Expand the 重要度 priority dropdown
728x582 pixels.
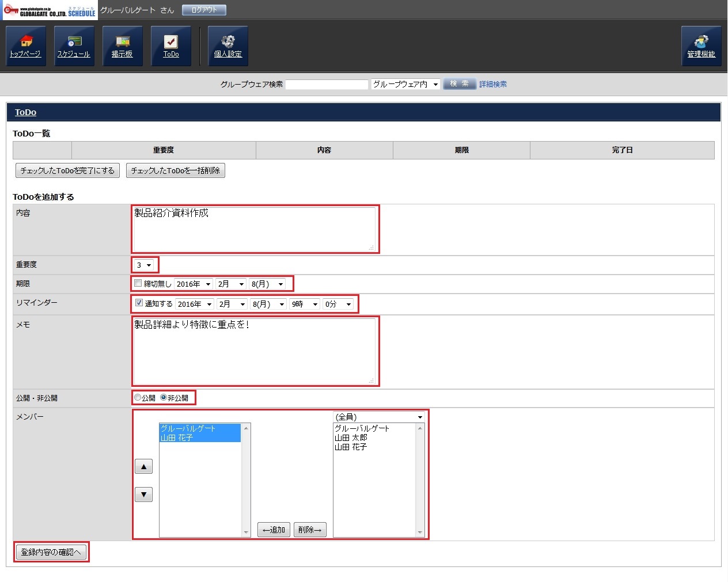(x=144, y=265)
